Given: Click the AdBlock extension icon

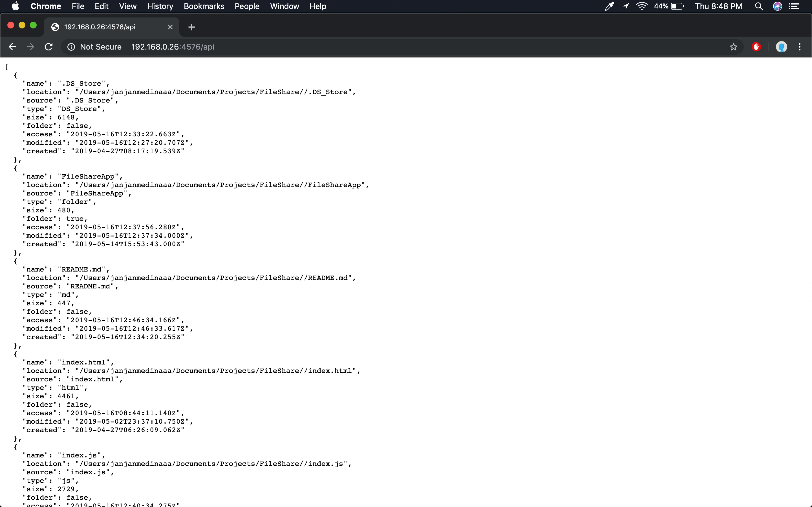Looking at the screenshot, I should click(x=756, y=46).
